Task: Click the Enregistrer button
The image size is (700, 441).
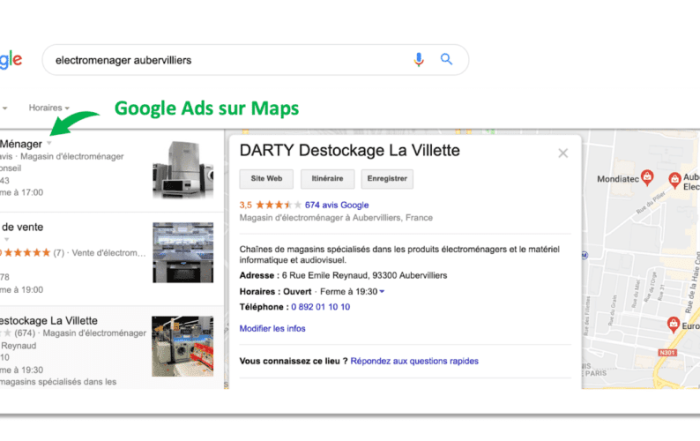Action: (387, 179)
